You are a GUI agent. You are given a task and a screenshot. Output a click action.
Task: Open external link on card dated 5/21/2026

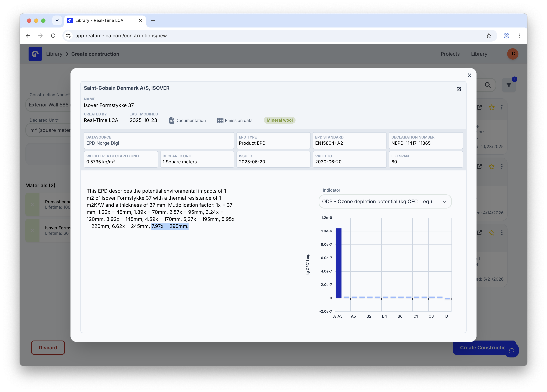pyautogui.click(x=479, y=233)
